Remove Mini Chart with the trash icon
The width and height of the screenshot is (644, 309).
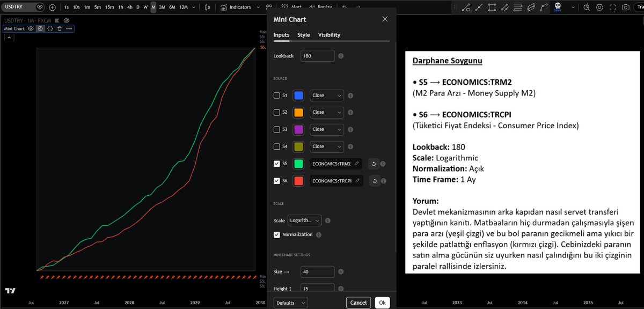(59, 28)
